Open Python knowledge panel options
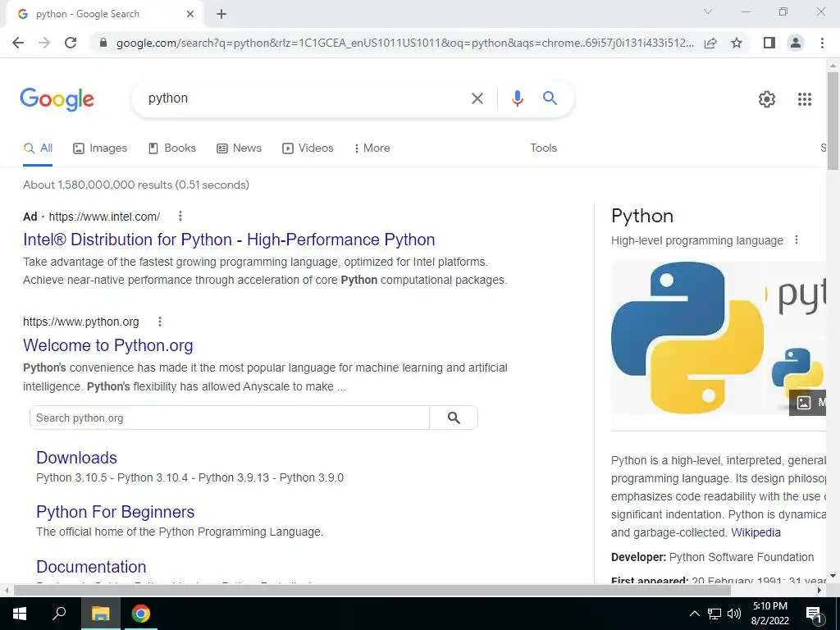Screen dimensions: 840x630 (797, 240)
